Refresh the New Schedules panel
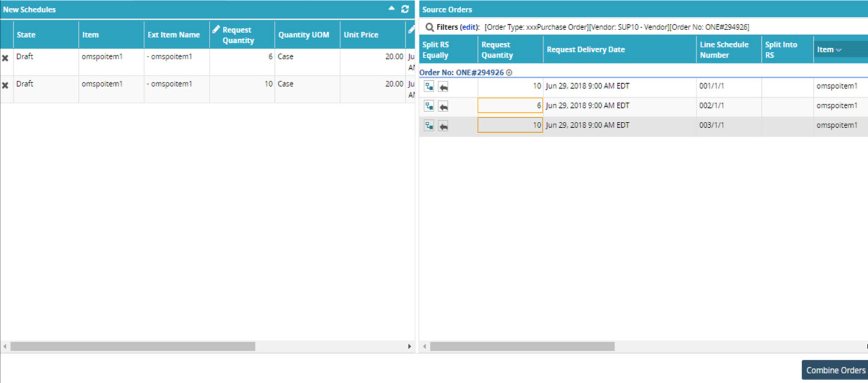 pyautogui.click(x=405, y=9)
